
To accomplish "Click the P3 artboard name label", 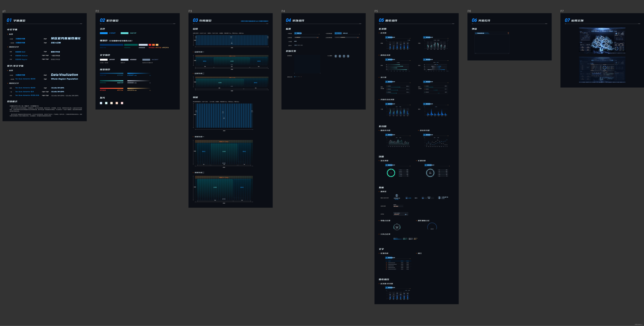I will point(190,11).
